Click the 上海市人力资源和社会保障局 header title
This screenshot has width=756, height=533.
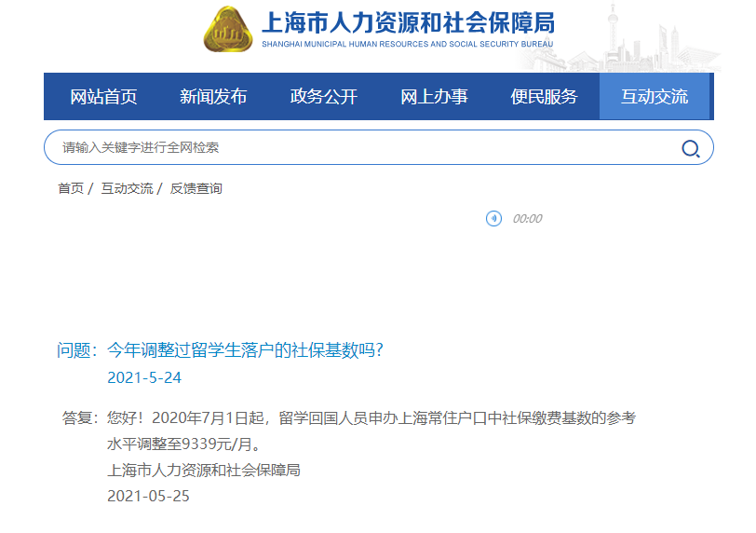pyautogui.click(x=408, y=22)
